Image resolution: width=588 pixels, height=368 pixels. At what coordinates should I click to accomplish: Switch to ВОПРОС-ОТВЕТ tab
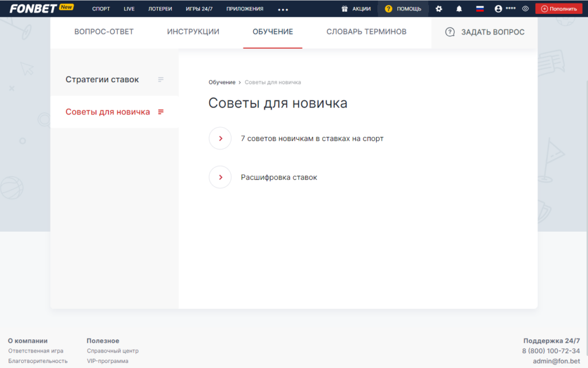click(104, 32)
